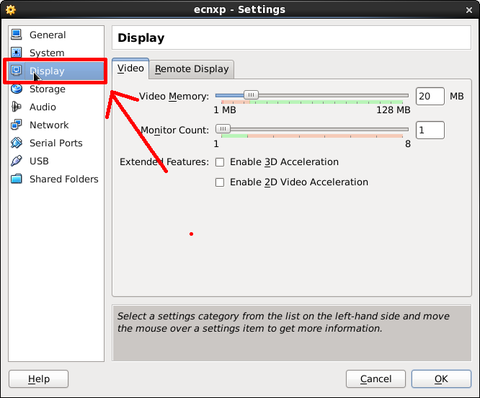Screen dimensions: 480x398
Task: Click the Cancel button
Action: pos(376,379)
